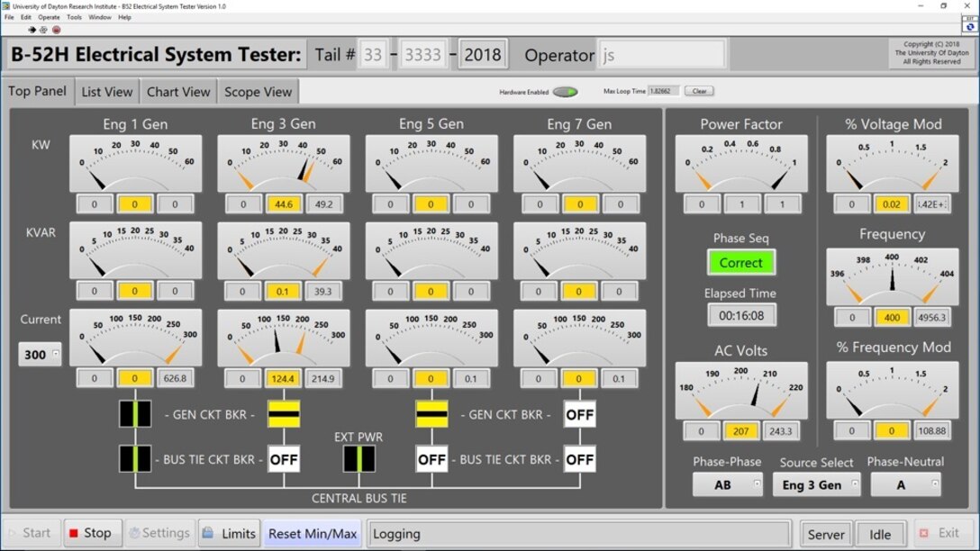Flip the yellow GEN CKT BKR switch for Eng 5
Viewport: 980px width, 551px height.
431,415
